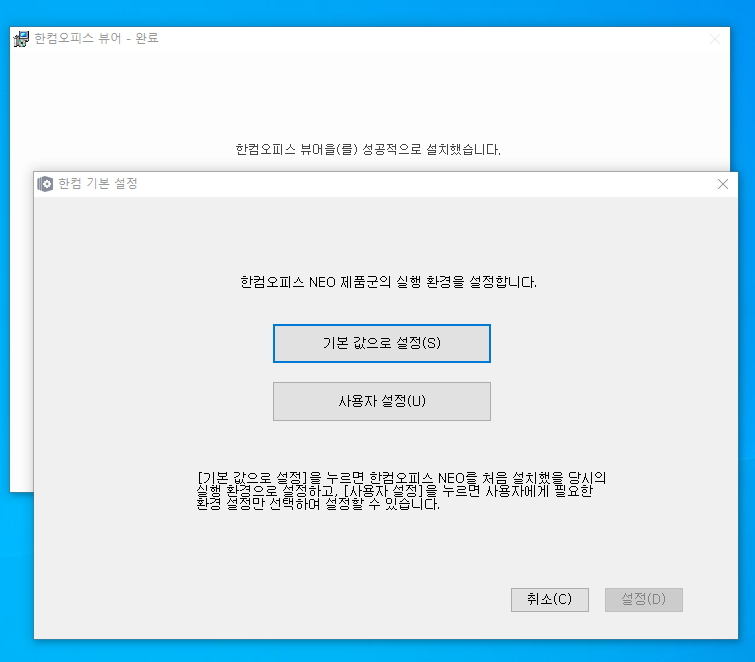755x662 pixels.
Task: Click the 한컴오피스 뷰어 - 완료 title text
Action: tap(96, 38)
